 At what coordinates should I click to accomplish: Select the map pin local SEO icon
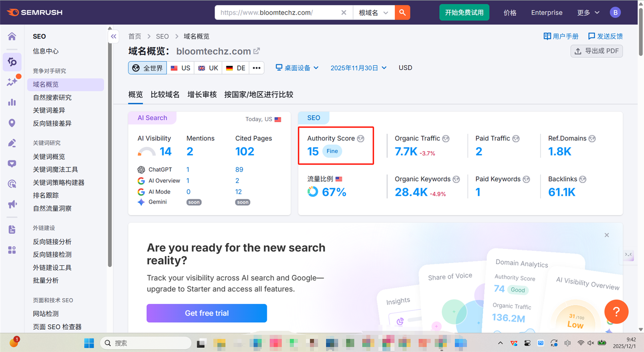(x=12, y=123)
